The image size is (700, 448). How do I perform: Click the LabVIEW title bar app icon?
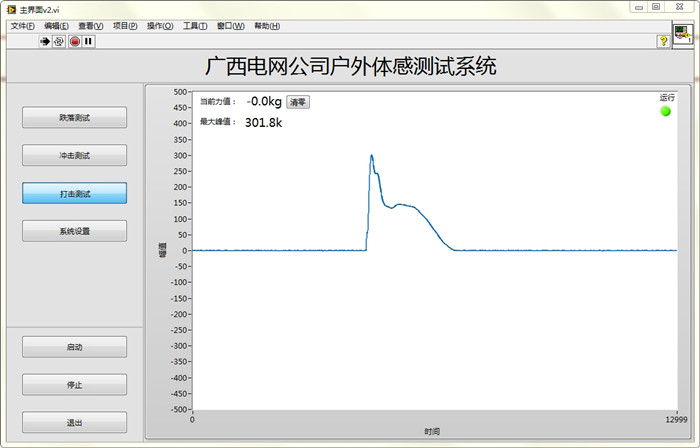11,9
